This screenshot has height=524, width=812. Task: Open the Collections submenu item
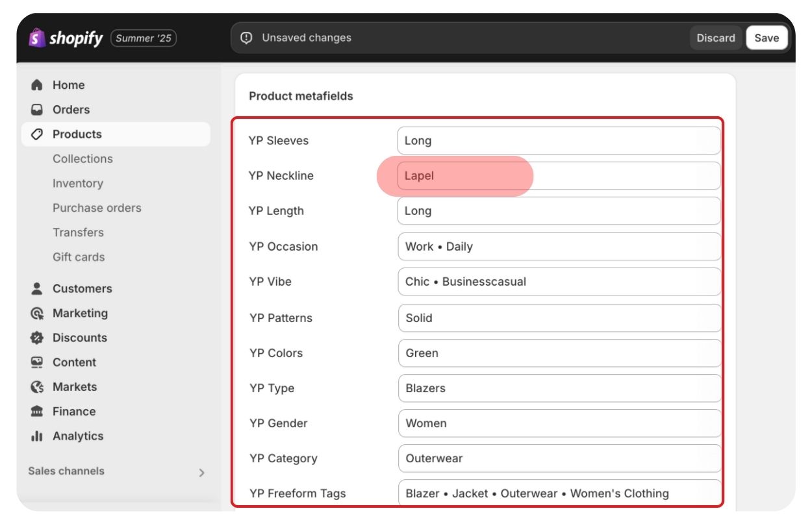point(82,159)
